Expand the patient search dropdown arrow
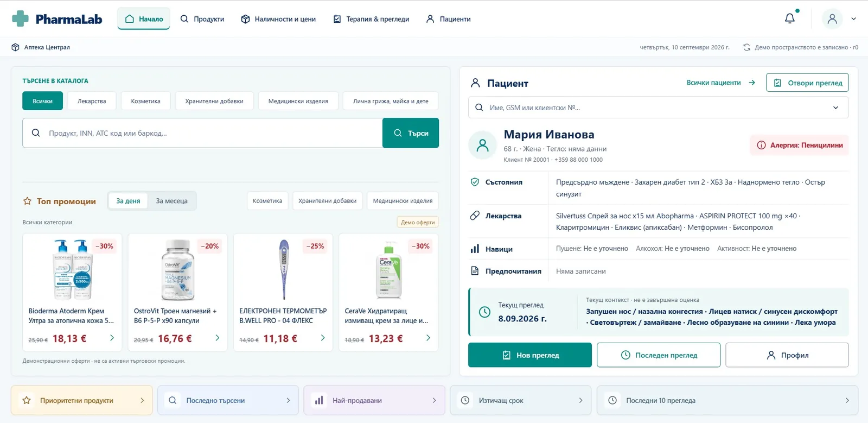The width and height of the screenshot is (868, 423). [x=836, y=108]
